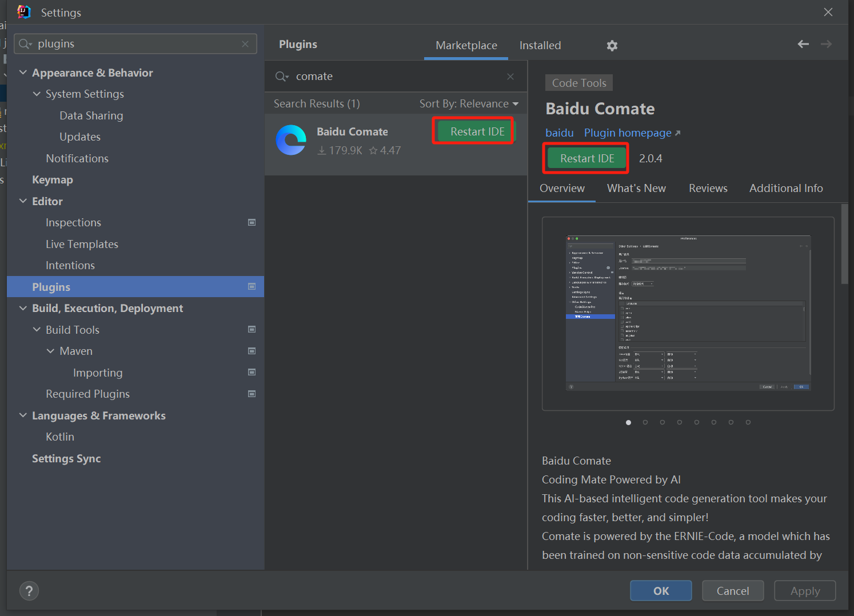The width and height of the screenshot is (854, 616).
Task: Click the Plugins row project-level icon
Action: click(252, 286)
